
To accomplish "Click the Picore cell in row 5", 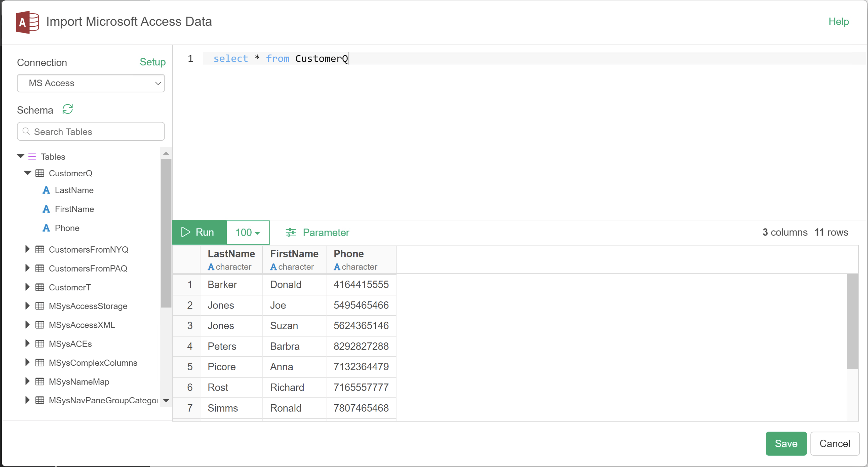I will coord(231,367).
